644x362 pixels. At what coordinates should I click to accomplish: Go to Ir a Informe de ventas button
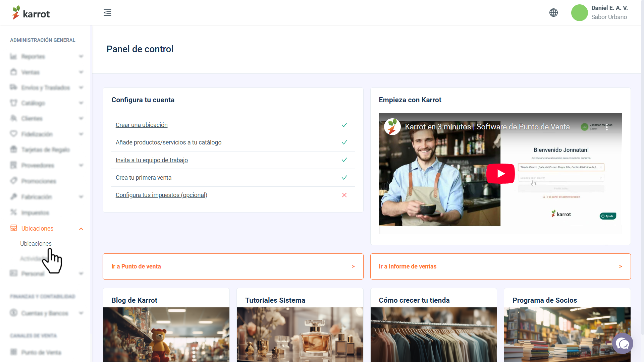click(x=500, y=266)
